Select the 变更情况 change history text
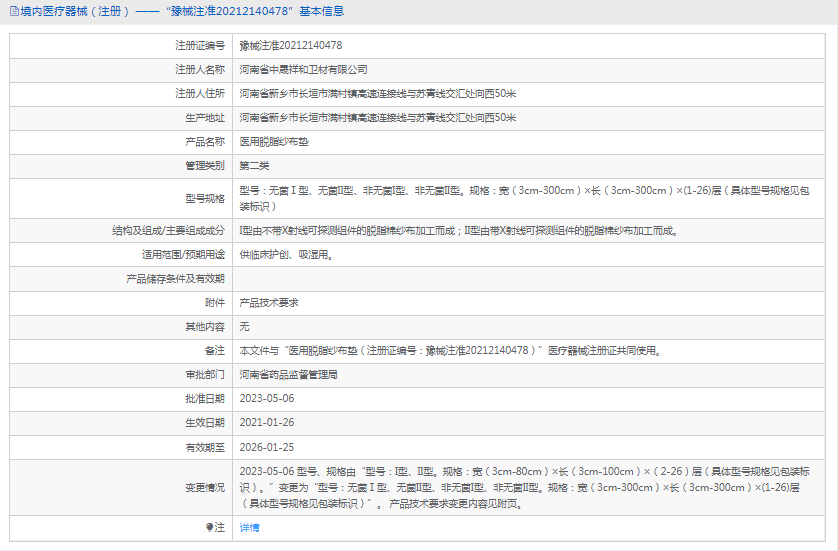Viewport: 838px width, 551px height. click(524, 487)
